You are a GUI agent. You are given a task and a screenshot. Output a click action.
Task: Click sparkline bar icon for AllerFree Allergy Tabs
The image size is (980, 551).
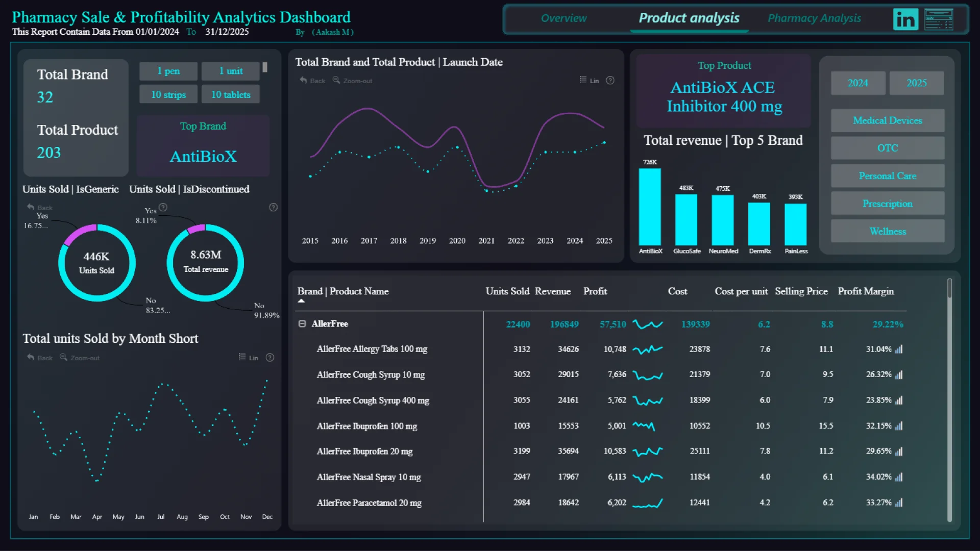899,349
